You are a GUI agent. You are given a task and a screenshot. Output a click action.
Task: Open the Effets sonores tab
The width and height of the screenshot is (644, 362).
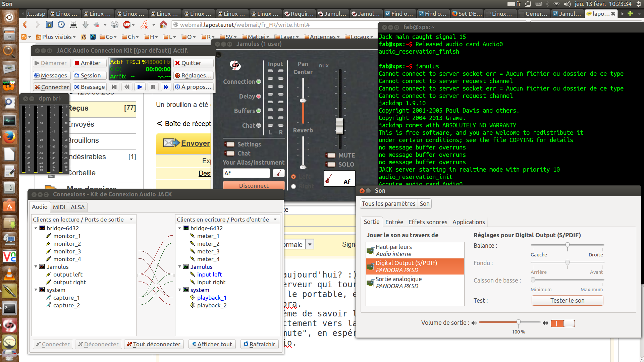pos(428,222)
